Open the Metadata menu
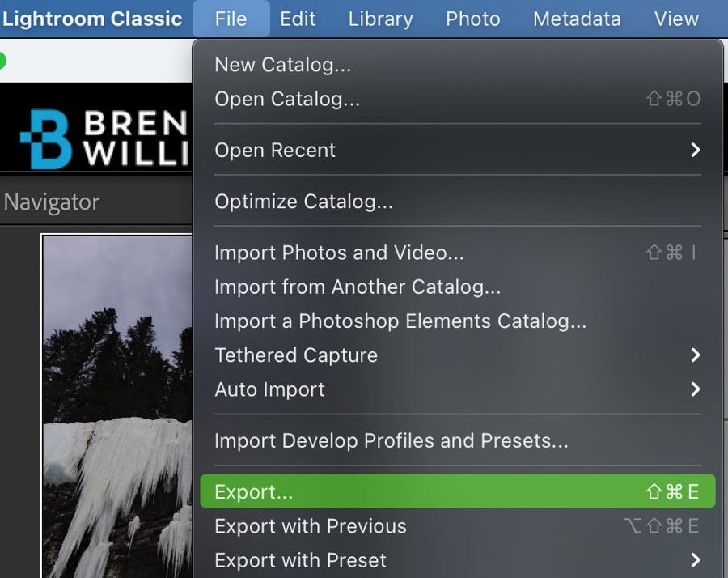728x578 pixels. click(x=577, y=19)
